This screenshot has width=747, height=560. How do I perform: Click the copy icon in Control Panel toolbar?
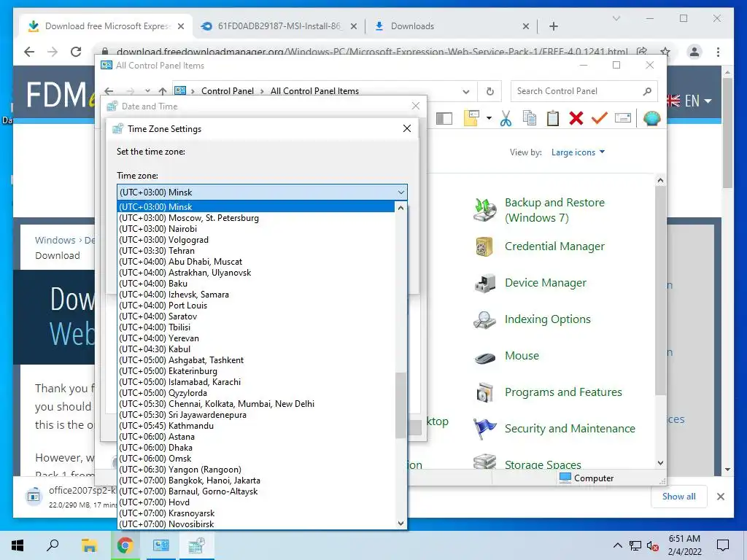tap(530, 118)
